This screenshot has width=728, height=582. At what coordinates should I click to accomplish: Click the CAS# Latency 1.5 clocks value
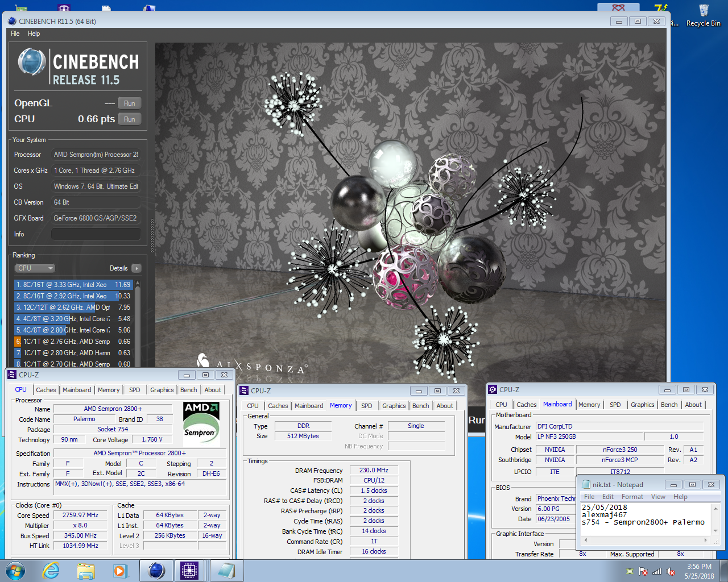pyautogui.click(x=374, y=490)
